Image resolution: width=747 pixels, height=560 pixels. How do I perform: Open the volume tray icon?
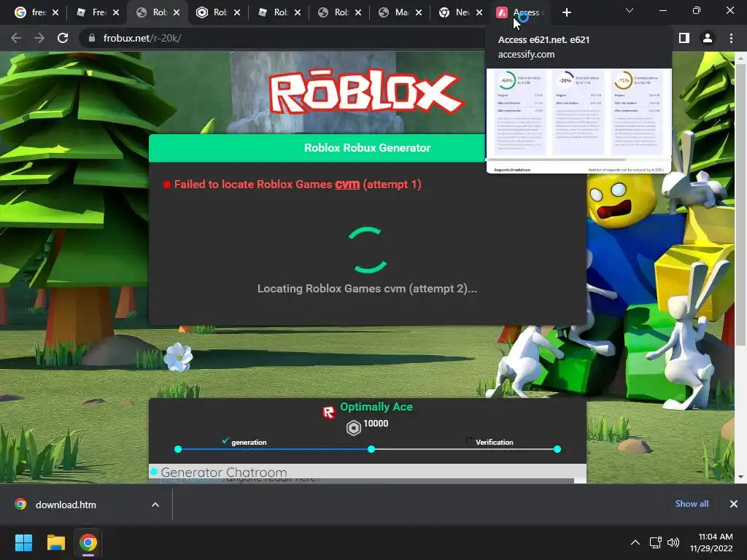pyautogui.click(x=673, y=542)
